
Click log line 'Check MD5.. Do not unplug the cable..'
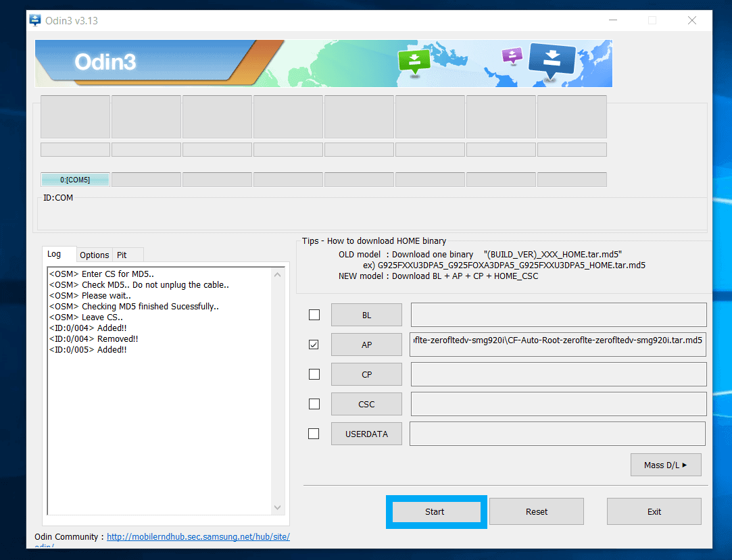139,284
